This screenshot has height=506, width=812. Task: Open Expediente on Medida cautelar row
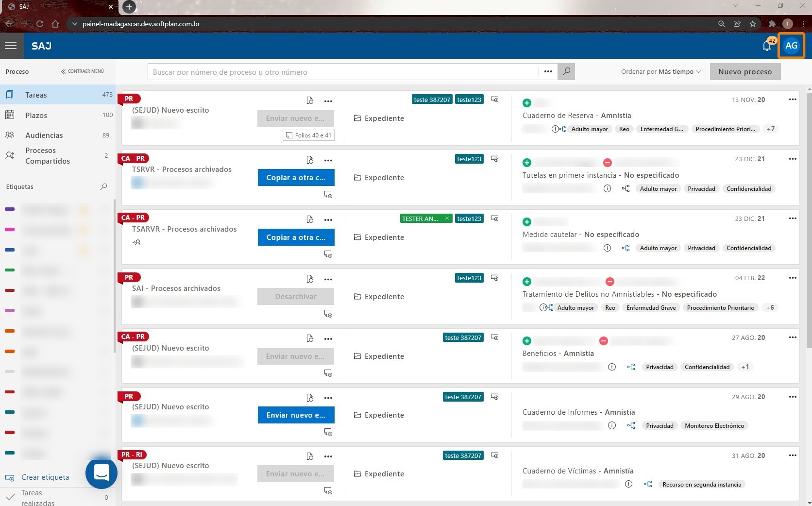[379, 237]
